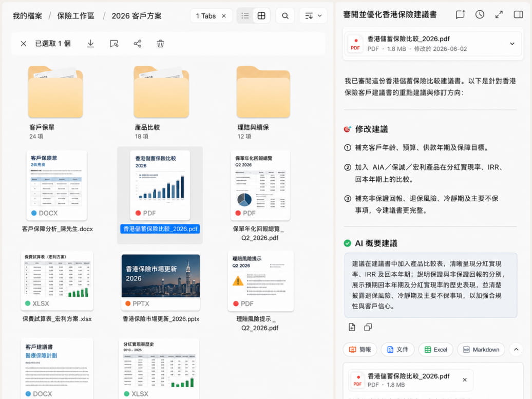This screenshot has height=399, width=532.
Task: Go to 我的檔案 breadcrumb
Action: pyautogui.click(x=28, y=16)
